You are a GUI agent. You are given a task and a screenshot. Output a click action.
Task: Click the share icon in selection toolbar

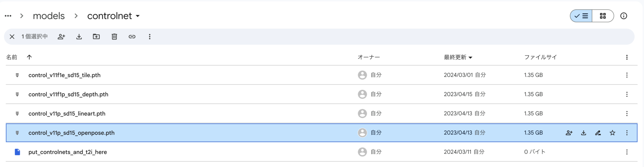[x=61, y=37]
